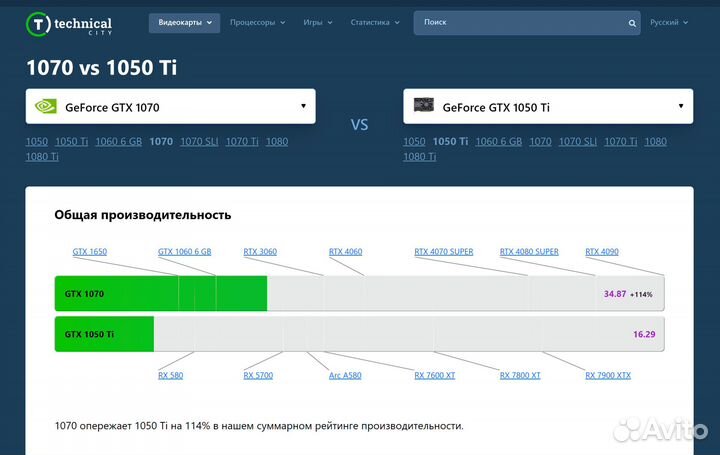The image size is (720, 455).
Task: Select 1080 Ti under the right selector
Action: click(x=420, y=157)
